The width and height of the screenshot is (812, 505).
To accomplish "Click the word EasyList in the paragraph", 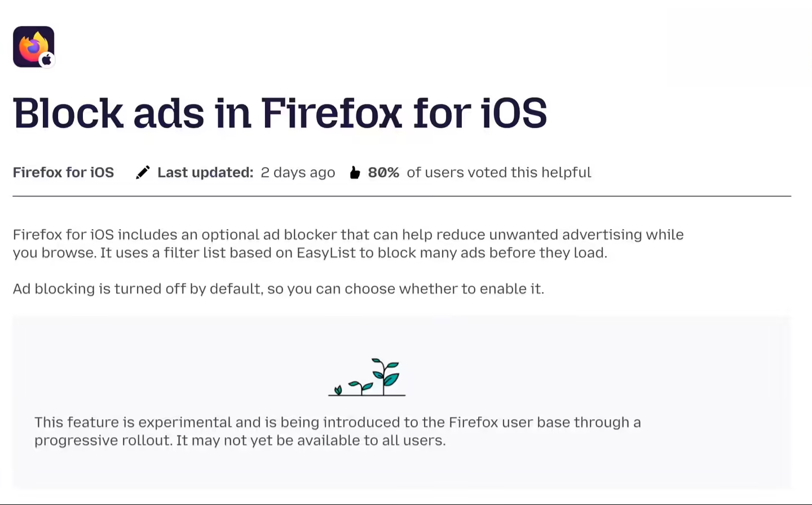I will click(x=326, y=253).
